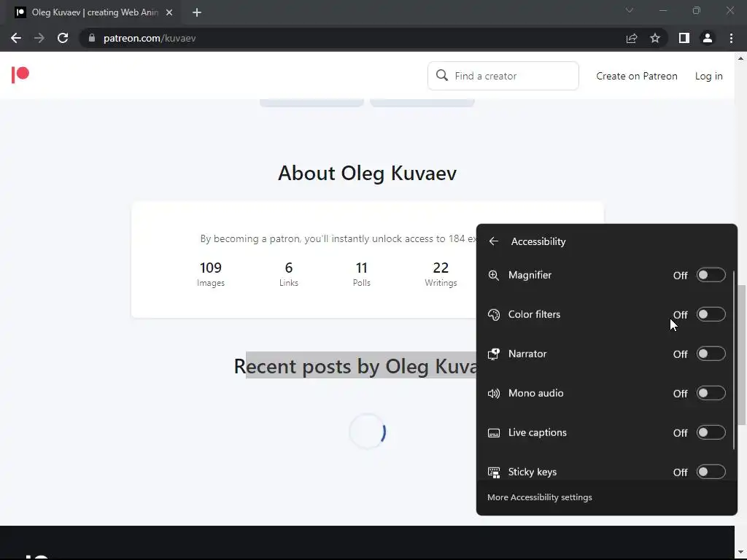This screenshot has width=747, height=560.
Task: Enable the Color filters toggle
Action: pyautogui.click(x=711, y=314)
